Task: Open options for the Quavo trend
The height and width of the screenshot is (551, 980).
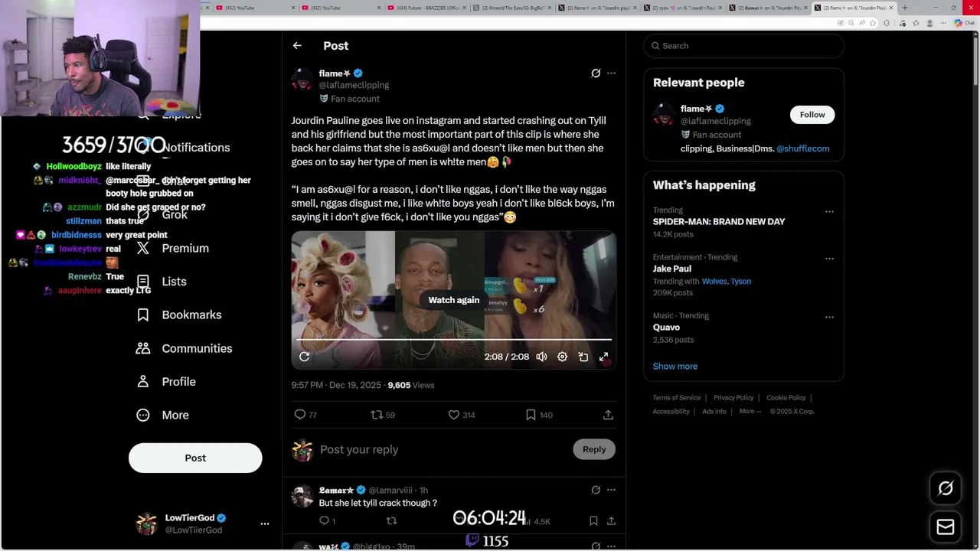Action: pos(829,317)
